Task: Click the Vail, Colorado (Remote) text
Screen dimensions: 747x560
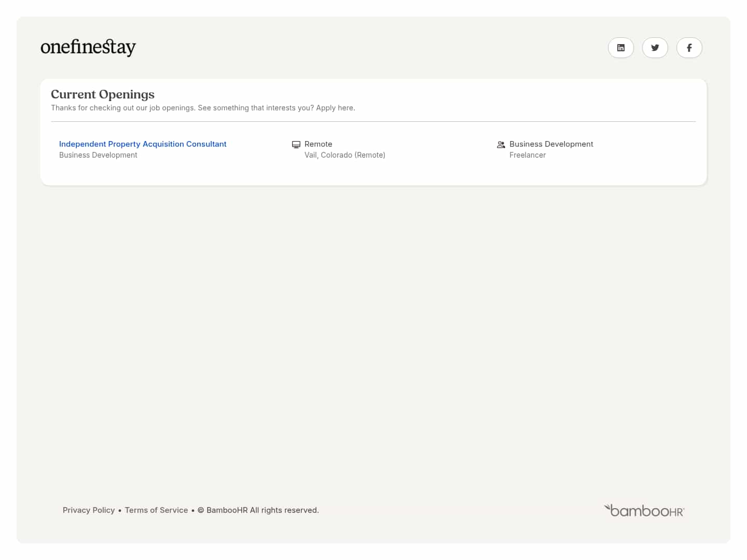Action: (x=345, y=155)
